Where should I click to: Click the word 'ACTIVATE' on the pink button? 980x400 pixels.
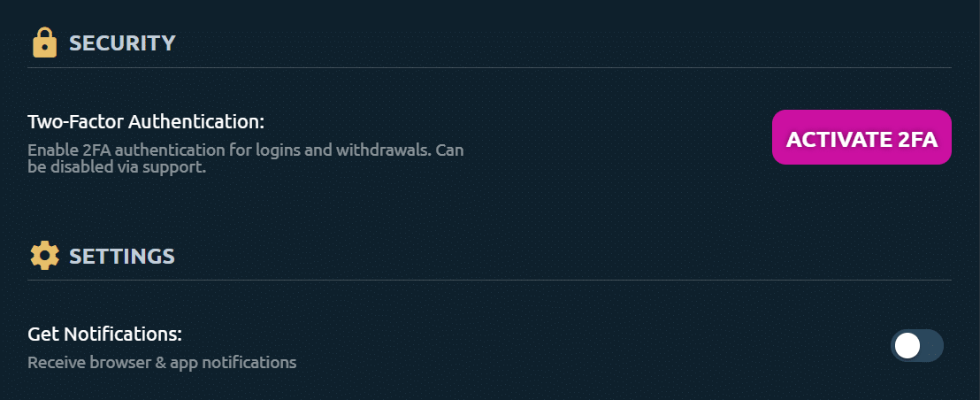[838, 140]
